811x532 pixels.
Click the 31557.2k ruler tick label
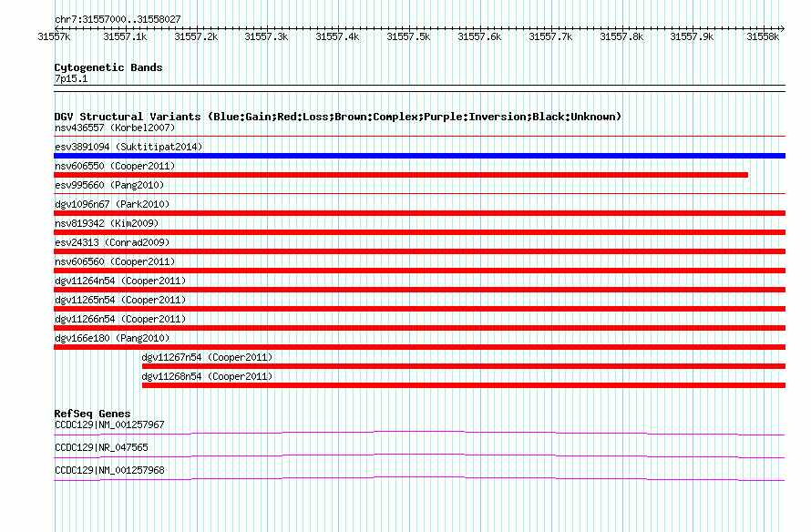tap(196, 36)
